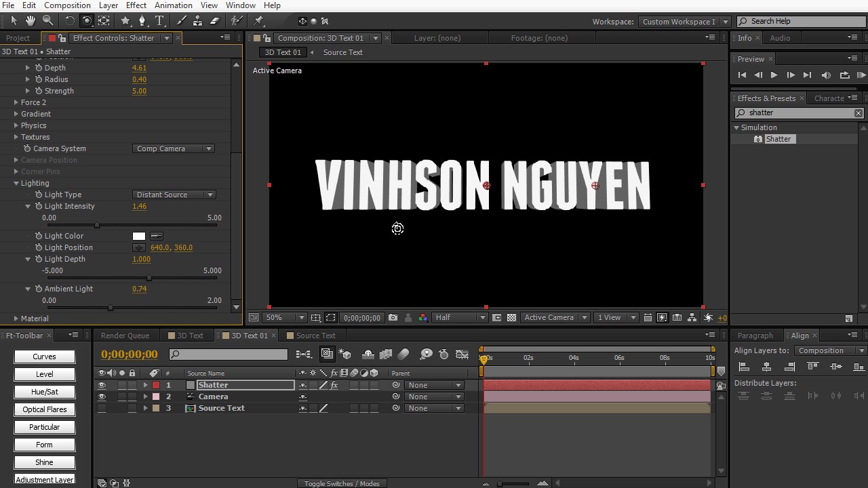Pick the Horizontal Type tool
Image resolution: width=868 pixels, height=488 pixels.
click(x=160, y=21)
